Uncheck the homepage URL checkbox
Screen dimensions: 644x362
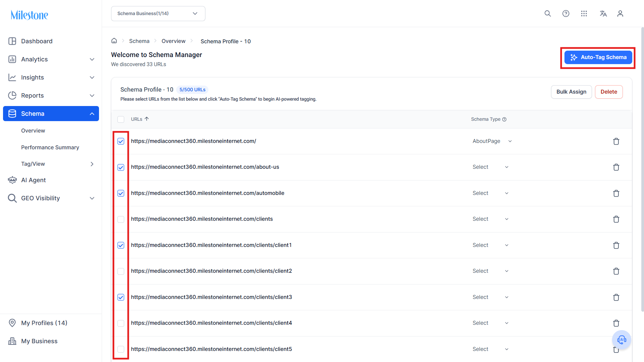pyautogui.click(x=121, y=141)
